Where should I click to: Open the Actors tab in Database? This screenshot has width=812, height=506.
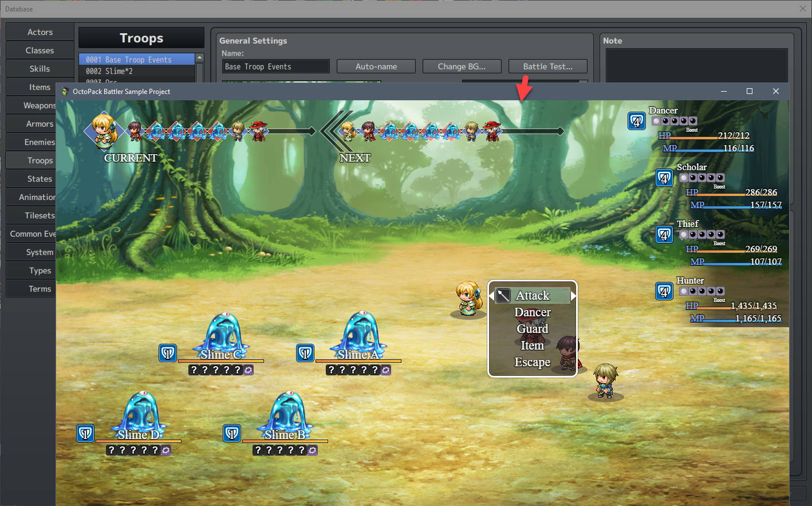40,32
